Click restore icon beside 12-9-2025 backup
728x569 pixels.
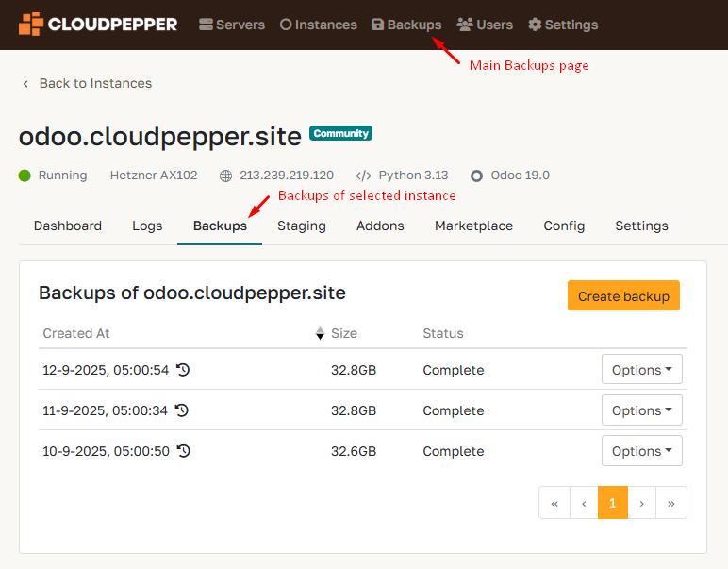[183, 370]
